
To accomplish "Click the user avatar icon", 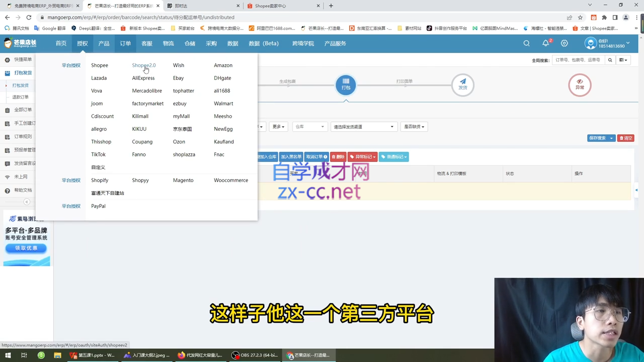I will coord(590,43).
